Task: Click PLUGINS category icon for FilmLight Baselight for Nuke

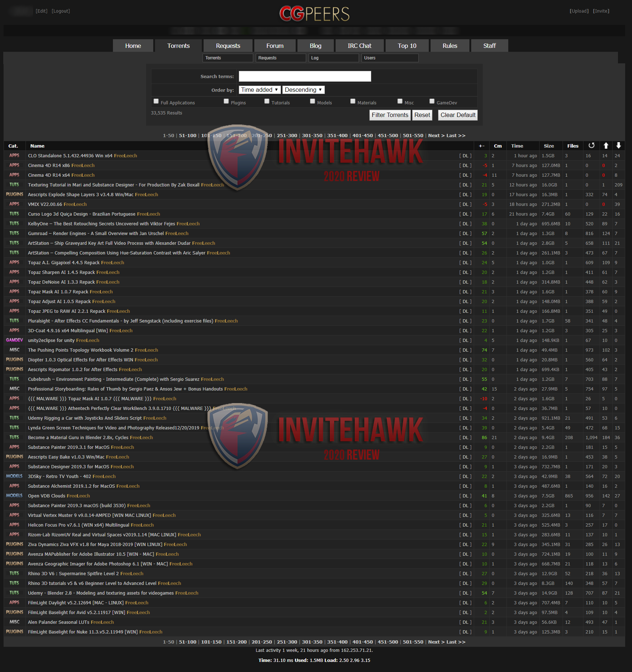Action: tap(14, 632)
